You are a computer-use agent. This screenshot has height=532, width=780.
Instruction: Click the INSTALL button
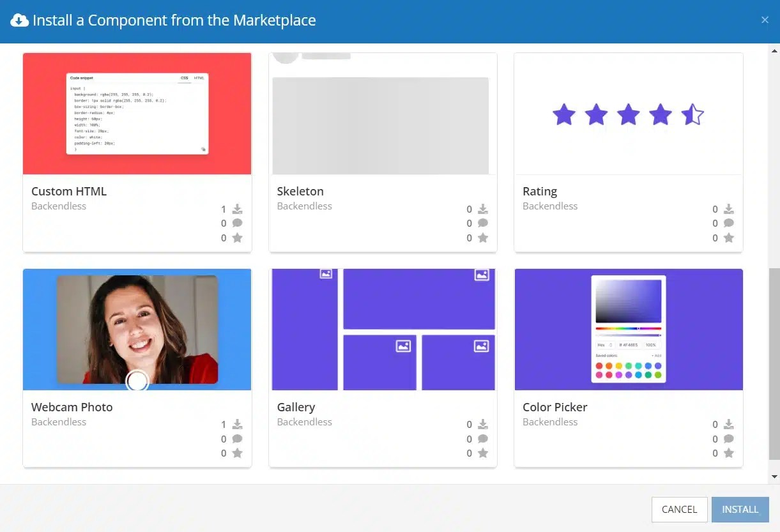pos(740,509)
